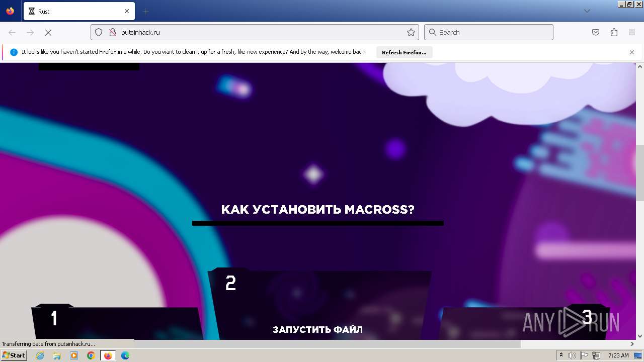Open the list all tabs dropdown
Viewport: 644px width, 362px height.
click(587, 11)
